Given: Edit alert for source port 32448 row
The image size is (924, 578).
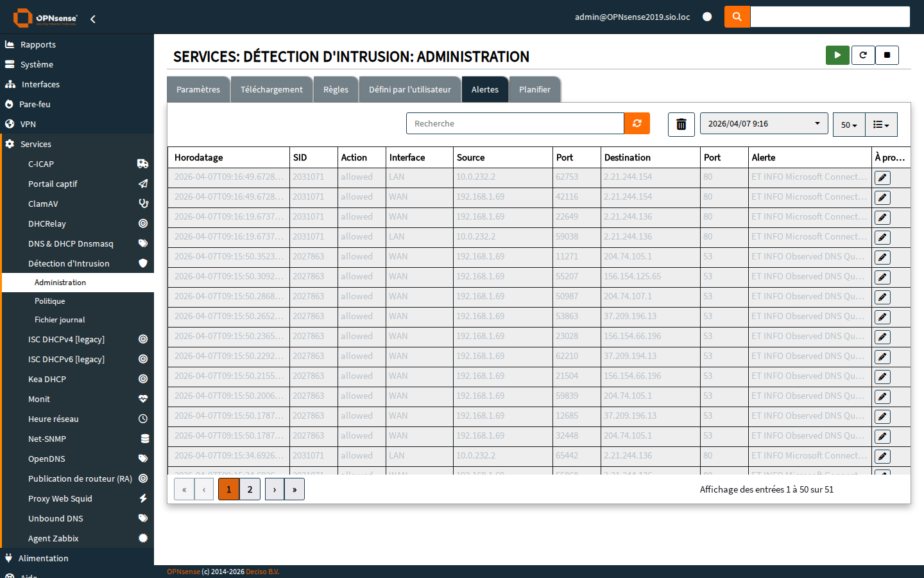Looking at the screenshot, I should pyautogui.click(x=882, y=437).
